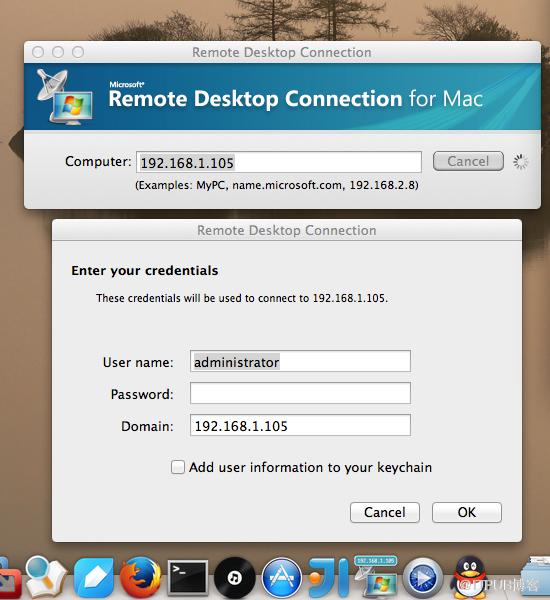Click the 'Computer:' label

[98, 161]
